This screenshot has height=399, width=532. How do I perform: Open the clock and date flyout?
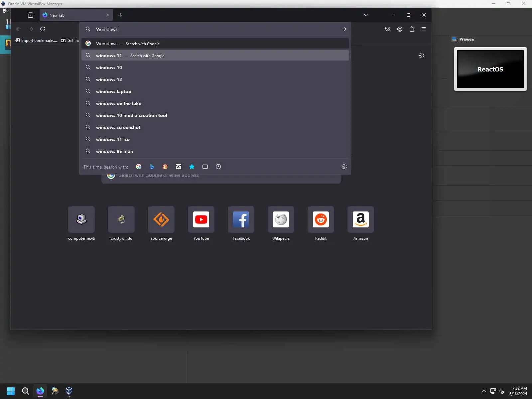point(518,391)
